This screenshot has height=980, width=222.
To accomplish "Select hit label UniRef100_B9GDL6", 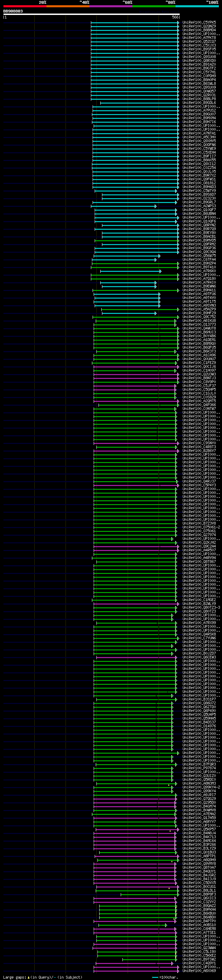I will coord(199,103).
